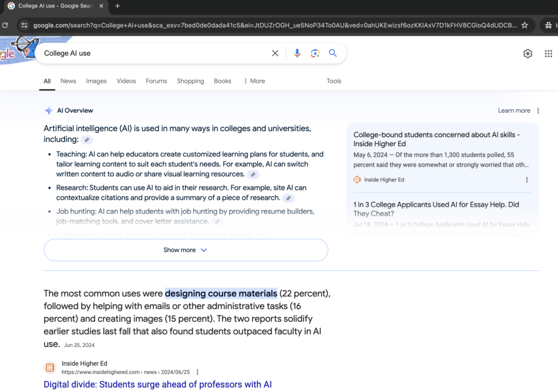Image resolution: width=558 pixels, height=392 pixels.
Task: Expand AI Overview with Show more
Action: (x=186, y=250)
